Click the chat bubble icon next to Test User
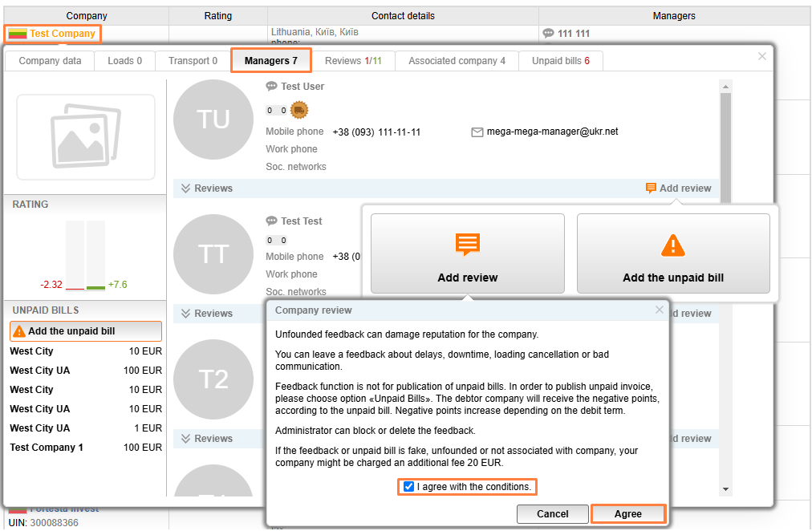Viewport: 812px width, 531px height. (x=271, y=87)
